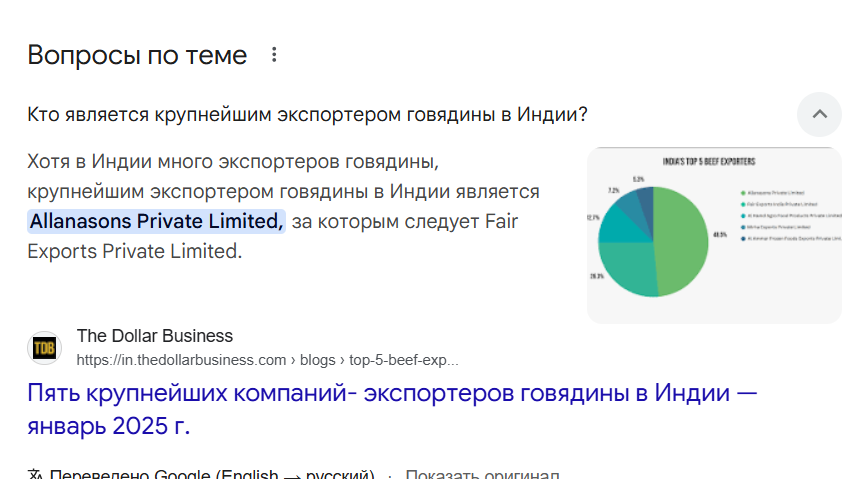Click the highlighted Allanasons Private Limited text
Image resolution: width=868 pixels, height=479 pixels.
[156, 221]
